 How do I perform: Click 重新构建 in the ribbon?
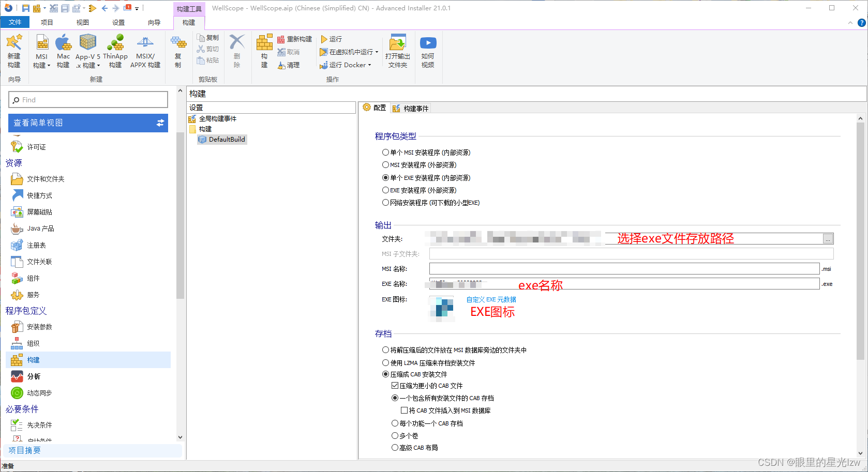(294, 39)
